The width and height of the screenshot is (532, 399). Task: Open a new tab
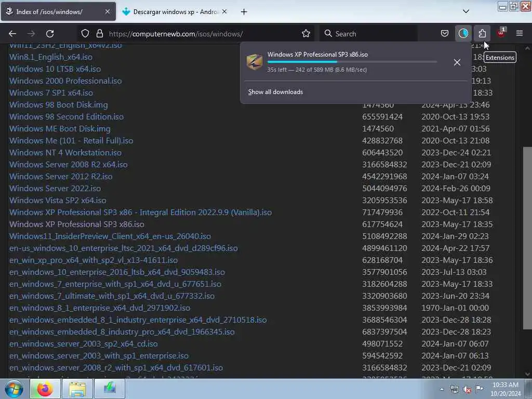[244, 12]
